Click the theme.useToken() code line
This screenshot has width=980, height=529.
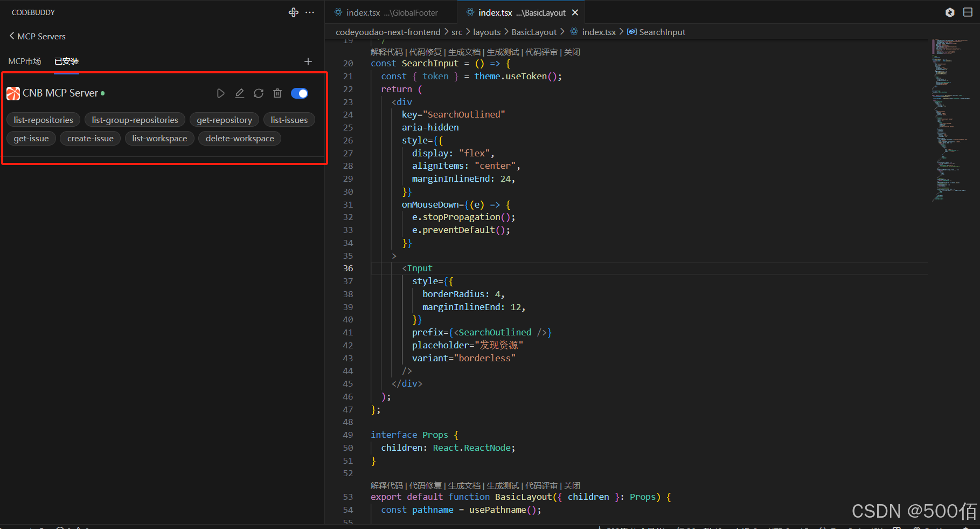point(471,77)
